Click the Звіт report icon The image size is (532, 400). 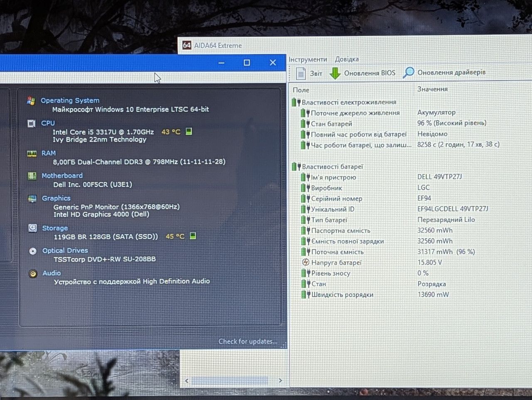(300, 74)
